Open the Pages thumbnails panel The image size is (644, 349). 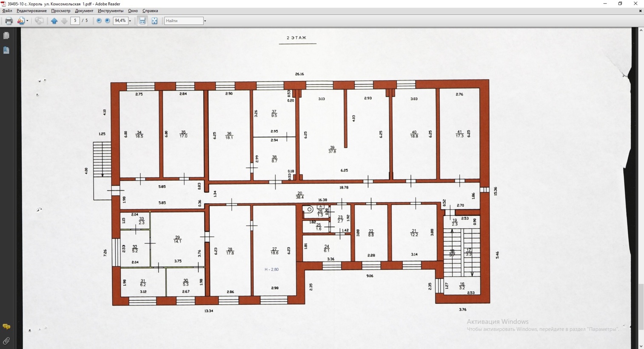click(x=6, y=36)
